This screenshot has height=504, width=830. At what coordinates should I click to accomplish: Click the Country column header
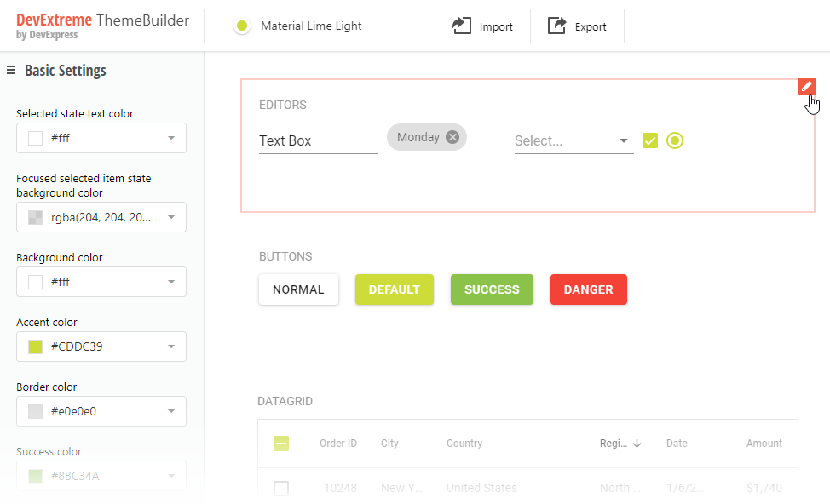464,444
